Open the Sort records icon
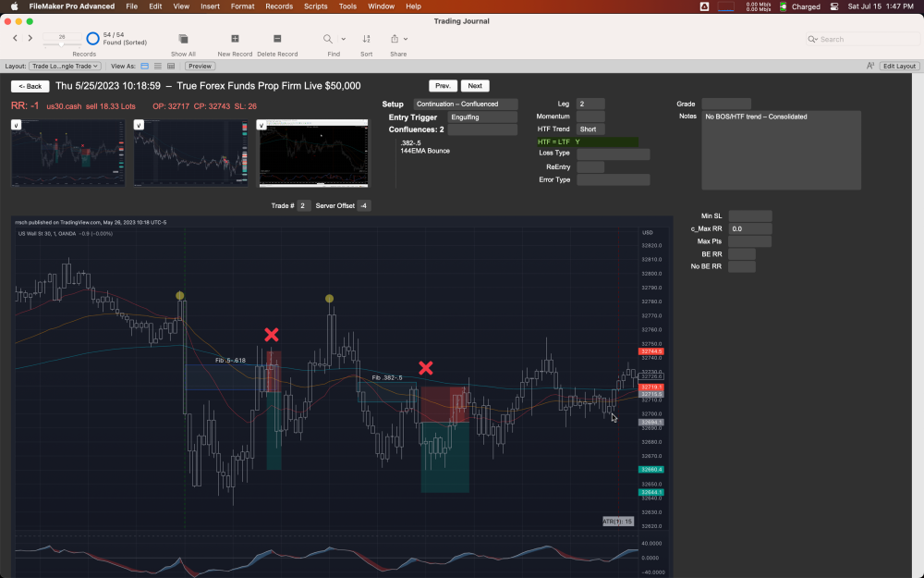 point(366,41)
